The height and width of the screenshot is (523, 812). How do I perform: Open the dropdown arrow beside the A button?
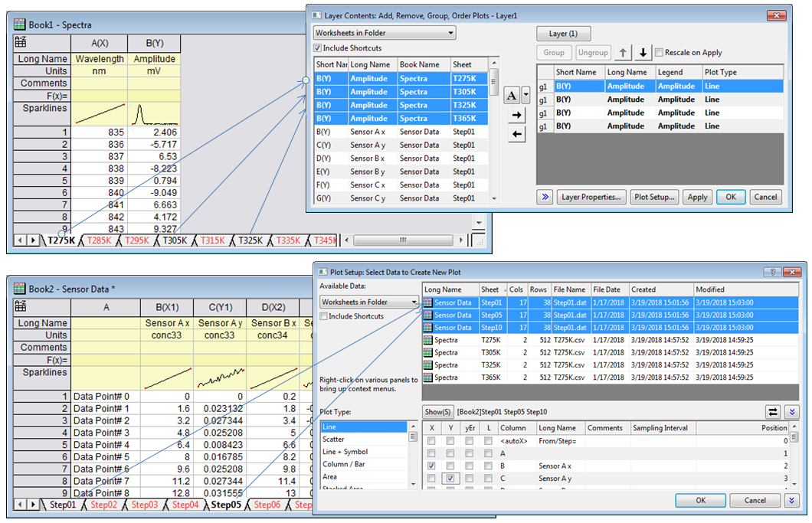[x=526, y=95]
